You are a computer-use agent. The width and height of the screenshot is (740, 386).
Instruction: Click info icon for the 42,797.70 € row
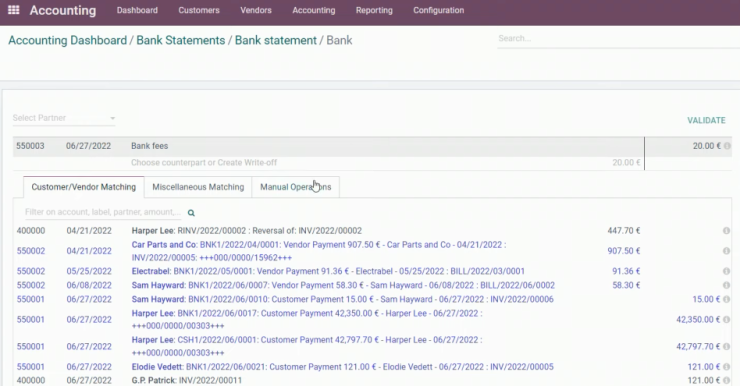pos(726,346)
